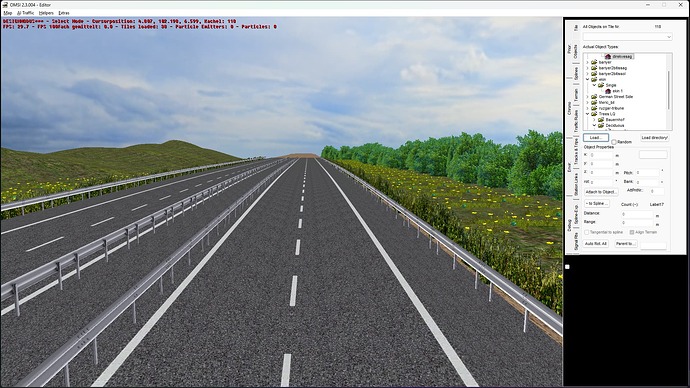Open the Helpers menu

46,13
